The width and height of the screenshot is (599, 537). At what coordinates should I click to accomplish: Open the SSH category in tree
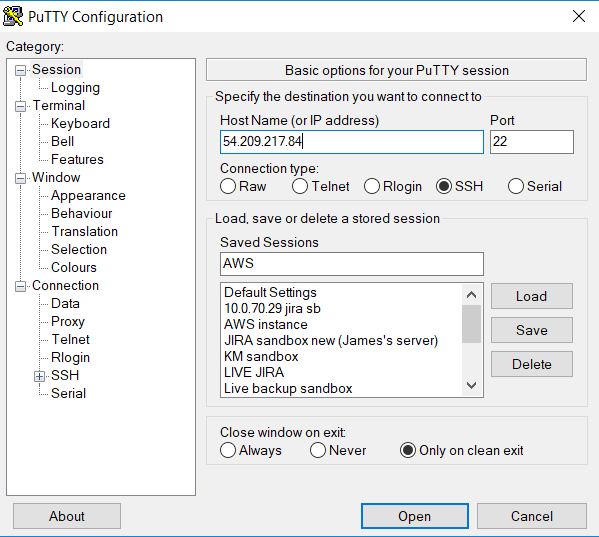pyautogui.click(x=65, y=375)
